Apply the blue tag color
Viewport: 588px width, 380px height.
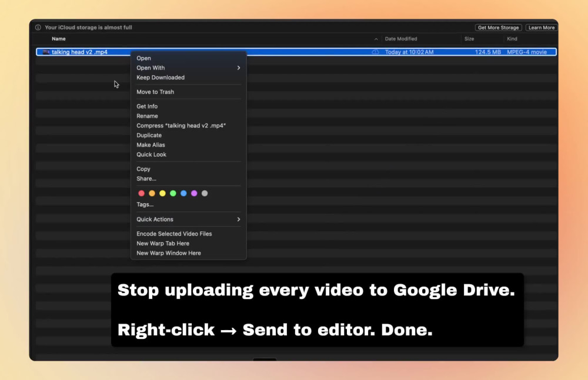tap(183, 193)
